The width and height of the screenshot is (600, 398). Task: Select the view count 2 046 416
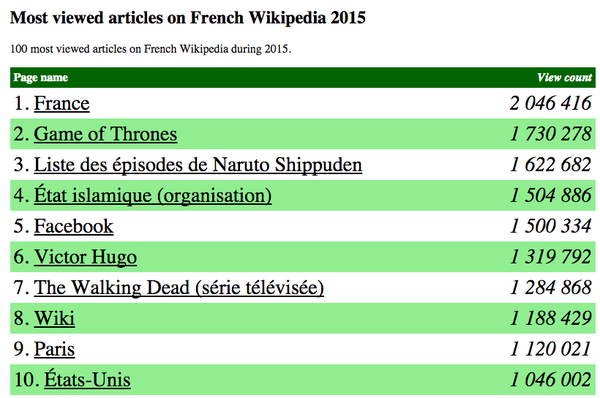(551, 103)
